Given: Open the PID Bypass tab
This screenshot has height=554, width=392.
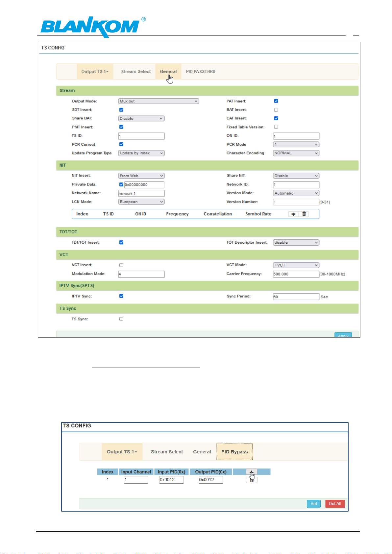Looking at the screenshot, I should (234, 452).
